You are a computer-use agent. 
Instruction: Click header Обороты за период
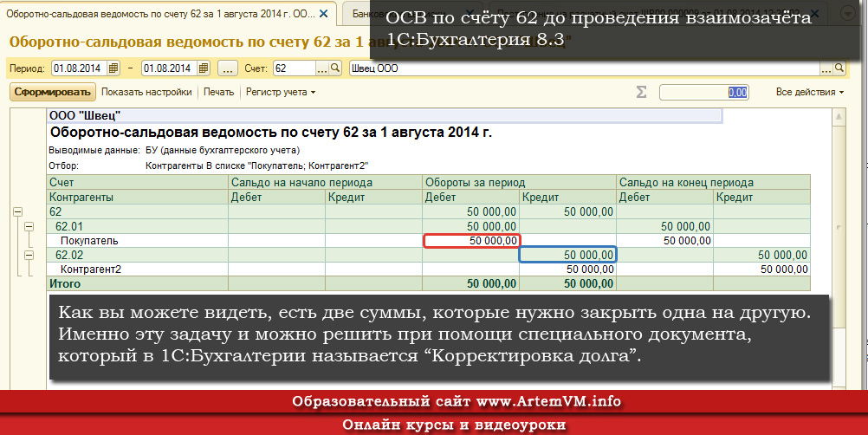coord(519,183)
